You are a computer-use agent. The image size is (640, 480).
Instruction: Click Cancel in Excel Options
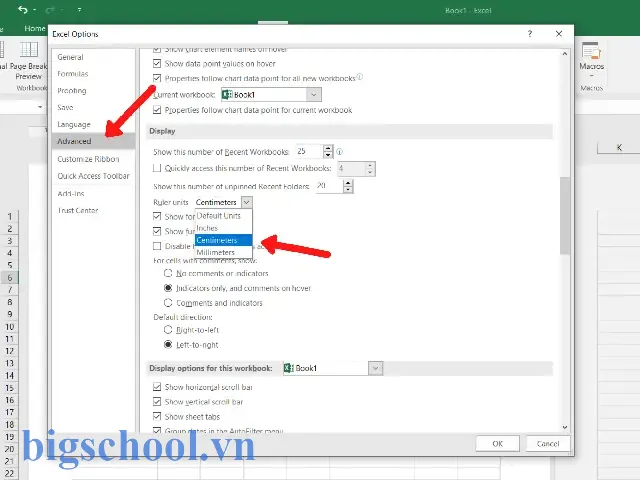tap(548, 444)
